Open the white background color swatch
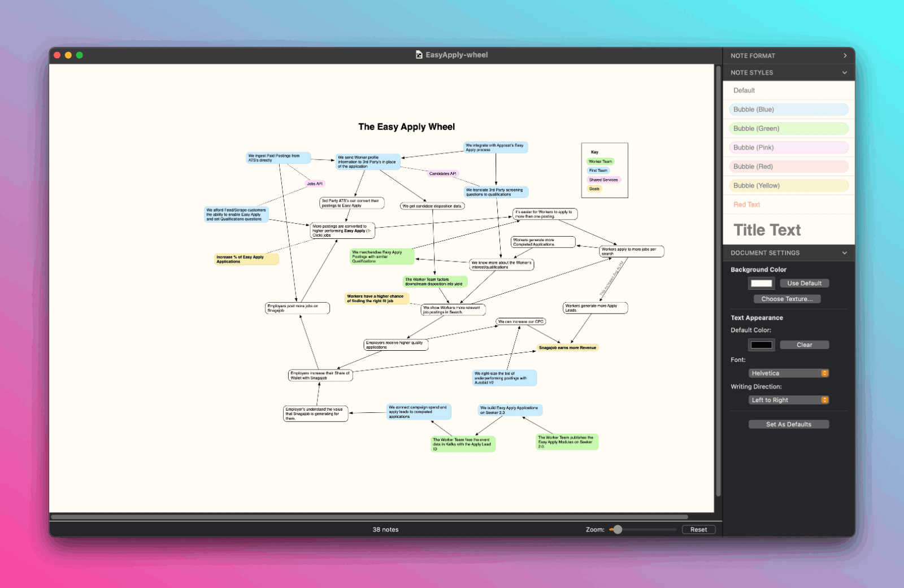This screenshot has width=904, height=588. pos(761,284)
